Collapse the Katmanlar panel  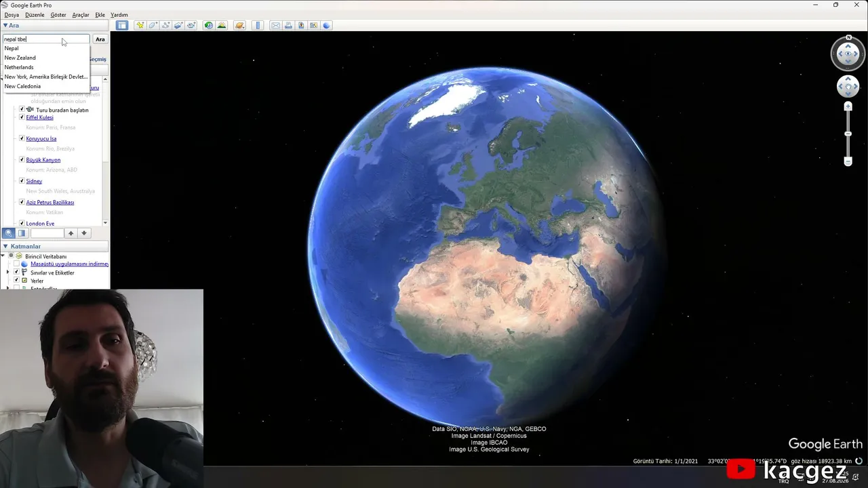5,247
